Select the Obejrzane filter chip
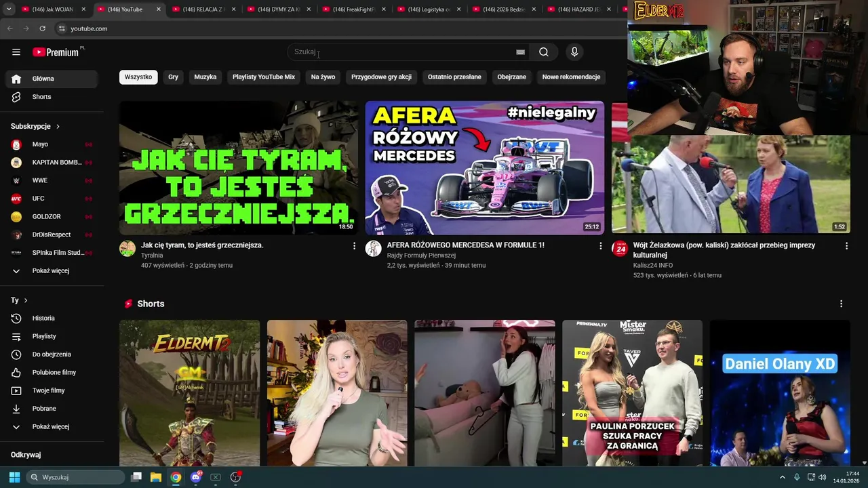 tap(511, 77)
